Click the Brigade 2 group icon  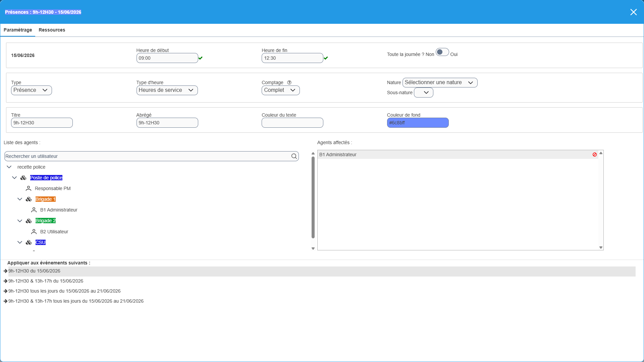click(x=29, y=221)
